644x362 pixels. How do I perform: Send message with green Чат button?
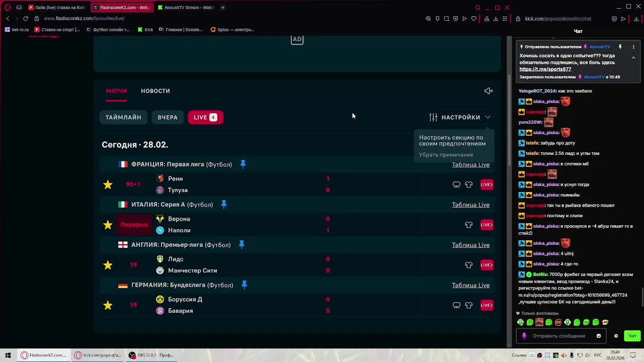coord(632,336)
